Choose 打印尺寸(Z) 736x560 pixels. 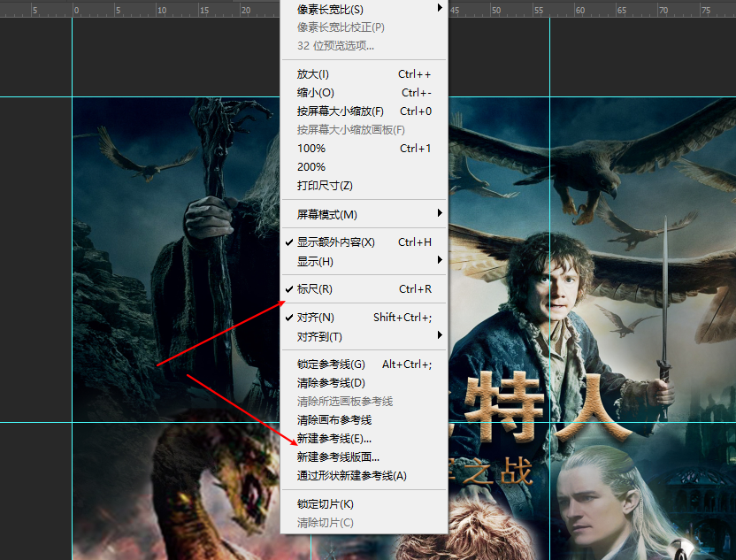click(364, 186)
